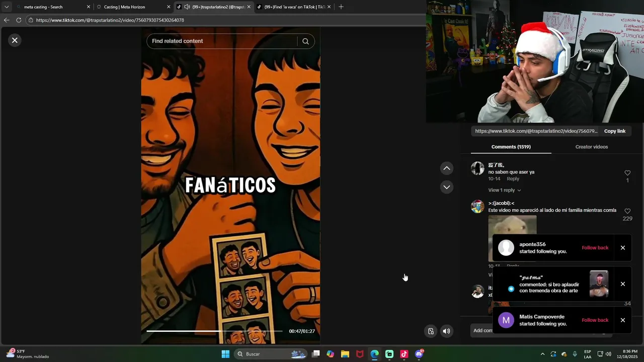Image resolution: width=644 pixels, height=362 pixels.
Task: Like the comment by >:(jacobi):<
Action: (627, 211)
